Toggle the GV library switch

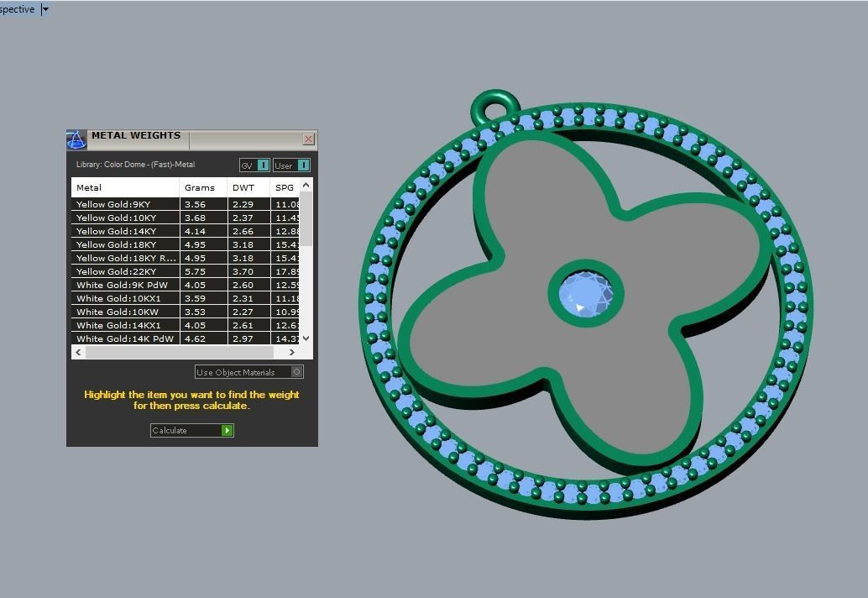[x=254, y=165]
